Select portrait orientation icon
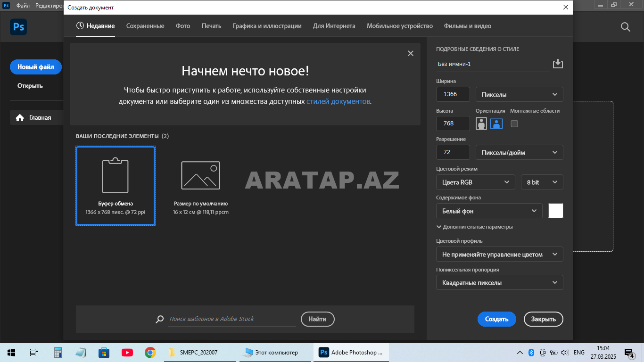Image resolution: width=644 pixels, height=362 pixels. click(481, 123)
